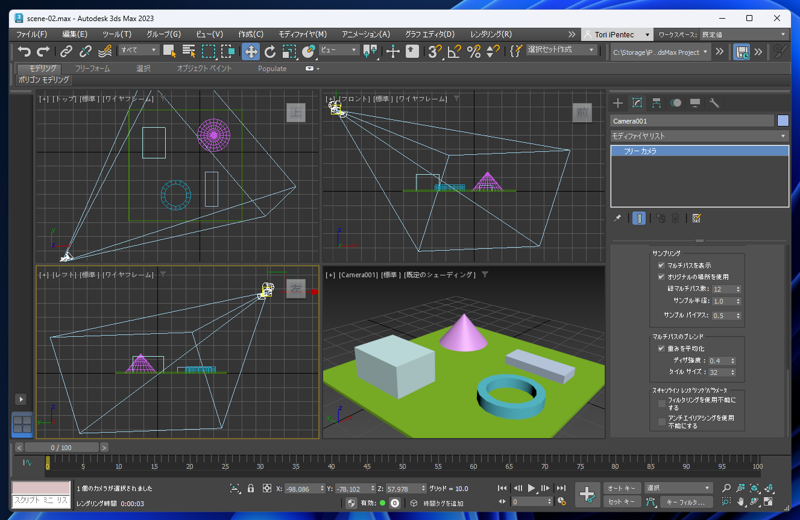Open the ワークスペース 既定値 dropdown

(x=744, y=35)
